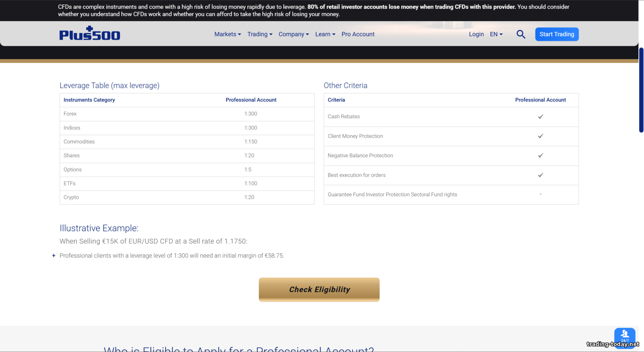The image size is (644, 352).
Task: Change language using the EN selector
Action: coord(496,34)
